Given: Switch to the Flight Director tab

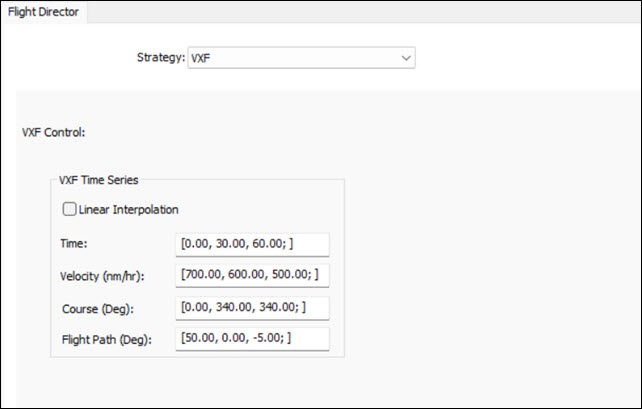Looking at the screenshot, I should click(44, 13).
